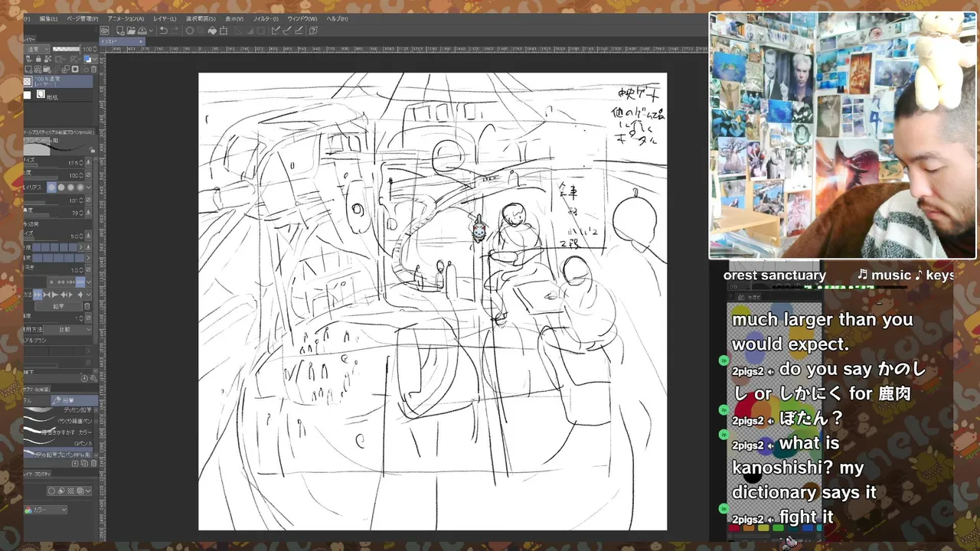Open the ページ管理(P) menu
980x551 pixels.
(x=83, y=18)
